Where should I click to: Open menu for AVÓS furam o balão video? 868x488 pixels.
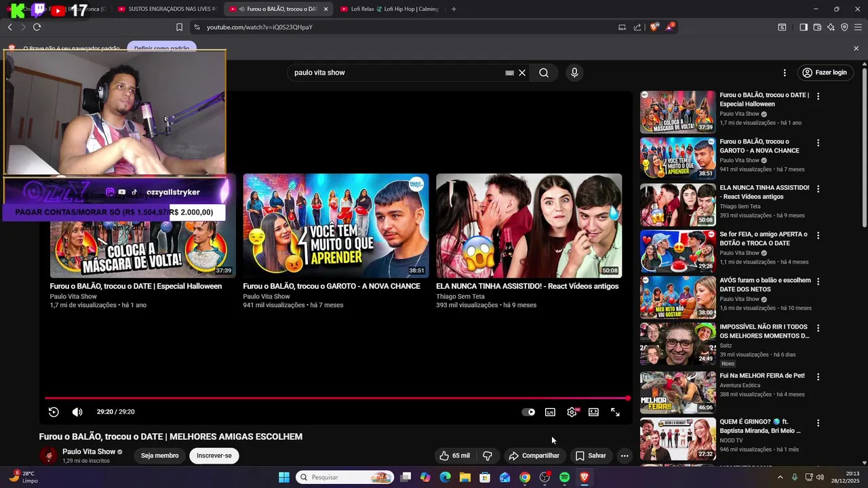(x=818, y=281)
